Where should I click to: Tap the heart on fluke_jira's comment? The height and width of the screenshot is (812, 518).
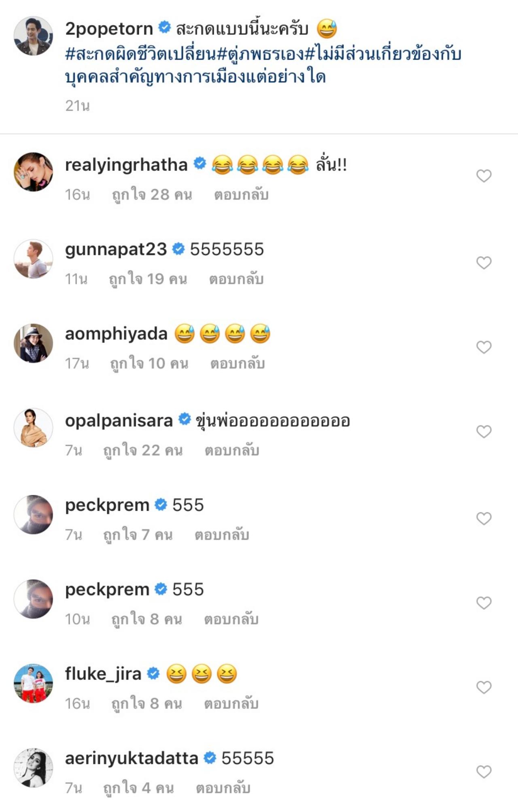point(484,687)
